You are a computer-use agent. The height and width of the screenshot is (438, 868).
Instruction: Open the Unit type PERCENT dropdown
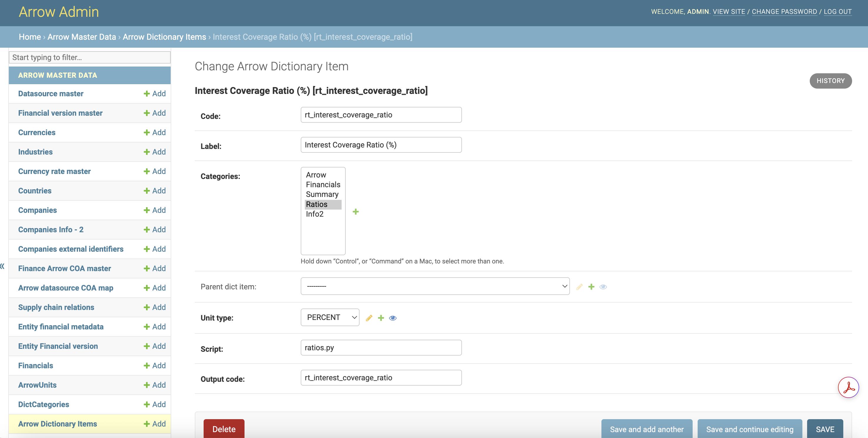coord(330,317)
